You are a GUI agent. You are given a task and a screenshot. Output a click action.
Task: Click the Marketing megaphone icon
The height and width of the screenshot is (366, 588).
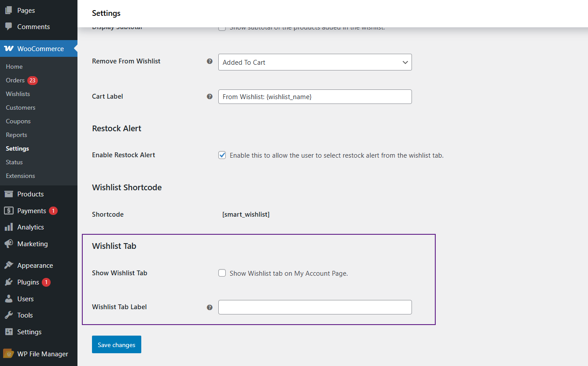[9, 244]
